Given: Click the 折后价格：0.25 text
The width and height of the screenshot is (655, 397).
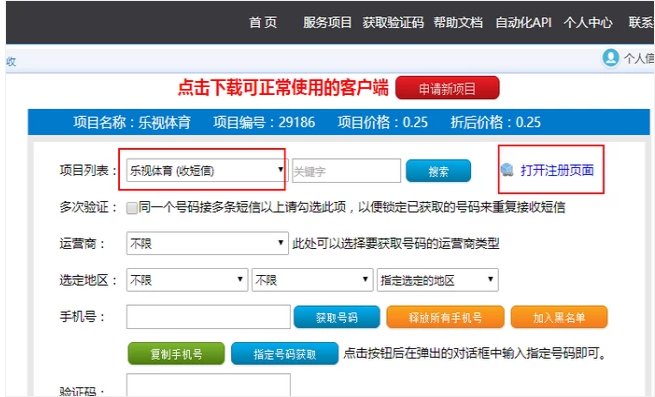Looking at the screenshot, I should [495, 122].
